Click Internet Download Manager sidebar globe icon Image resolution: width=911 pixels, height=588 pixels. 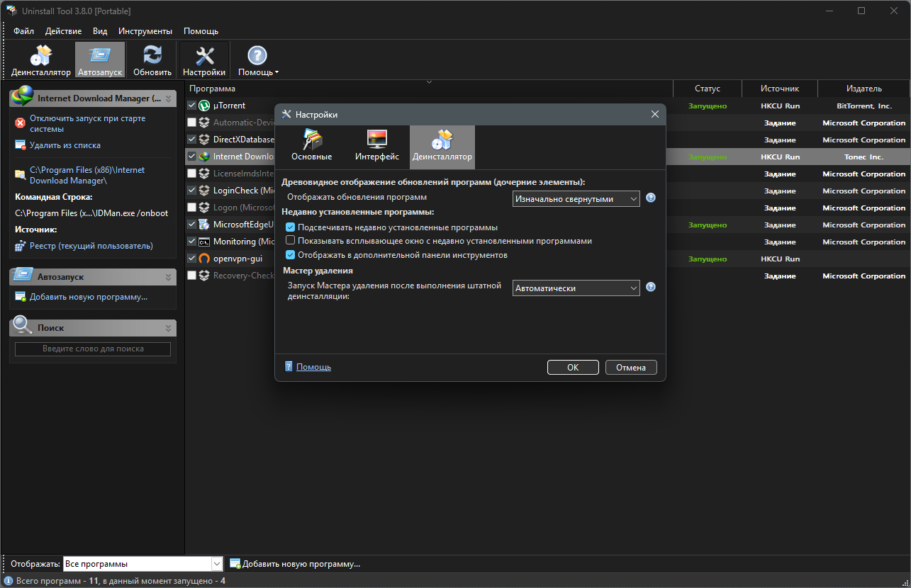click(x=23, y=97)
